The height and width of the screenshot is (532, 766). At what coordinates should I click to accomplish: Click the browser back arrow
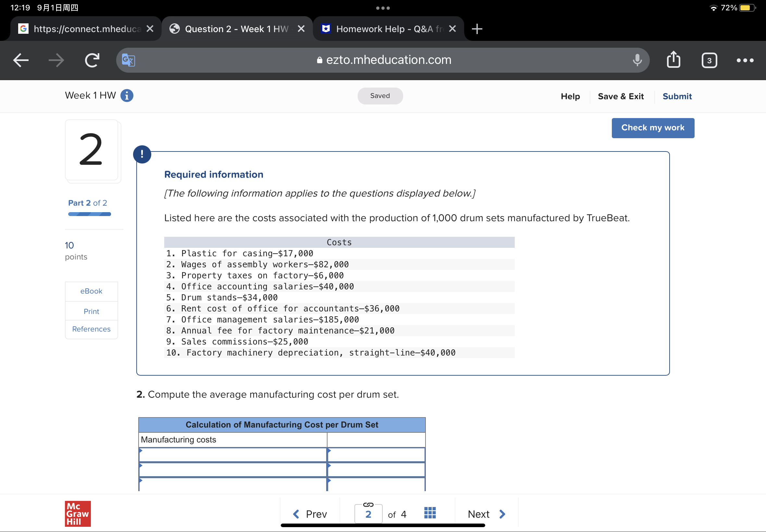21,60
